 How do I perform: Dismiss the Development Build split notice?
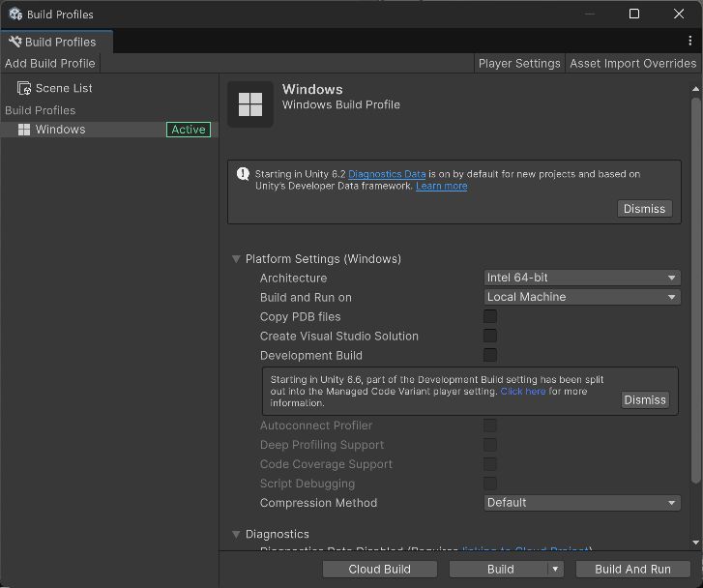click(645, 399)
